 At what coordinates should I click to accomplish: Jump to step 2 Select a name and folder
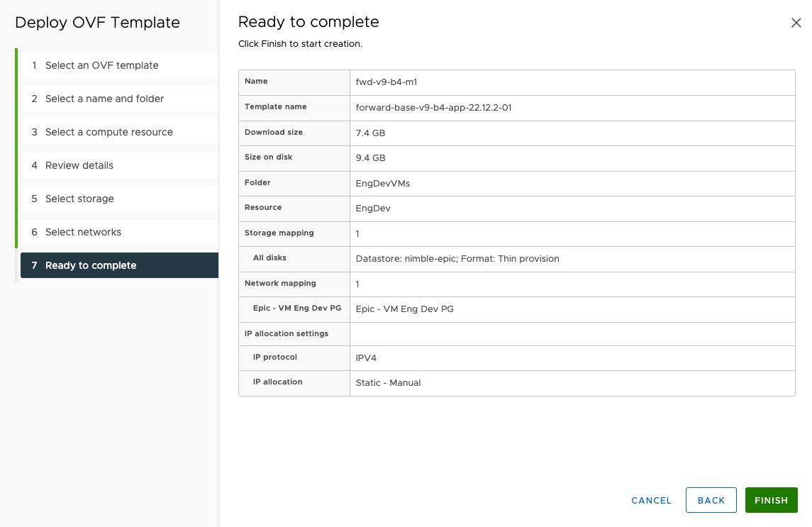pyautogui.click(x=104, y=99)
